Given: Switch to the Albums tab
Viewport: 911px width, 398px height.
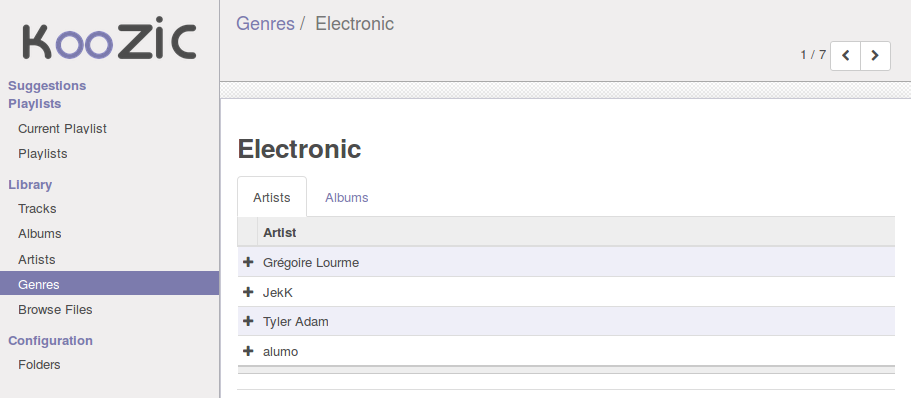Looking at the screenshot, I should click(346, 198).
